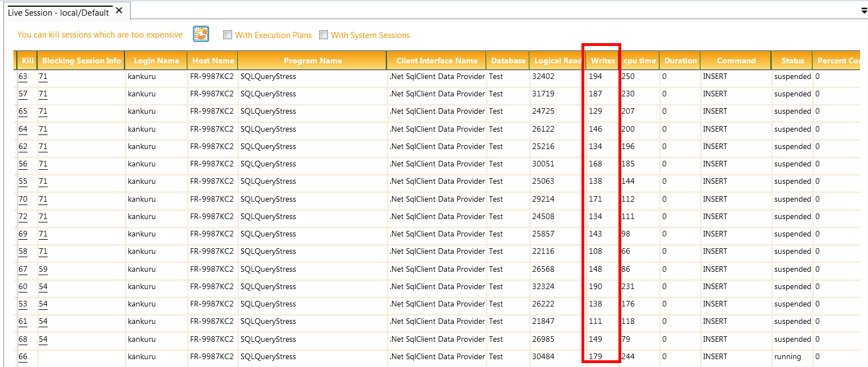868x367 pixels.
Task: Sort by the Duration column header
Action: (680, 61)
